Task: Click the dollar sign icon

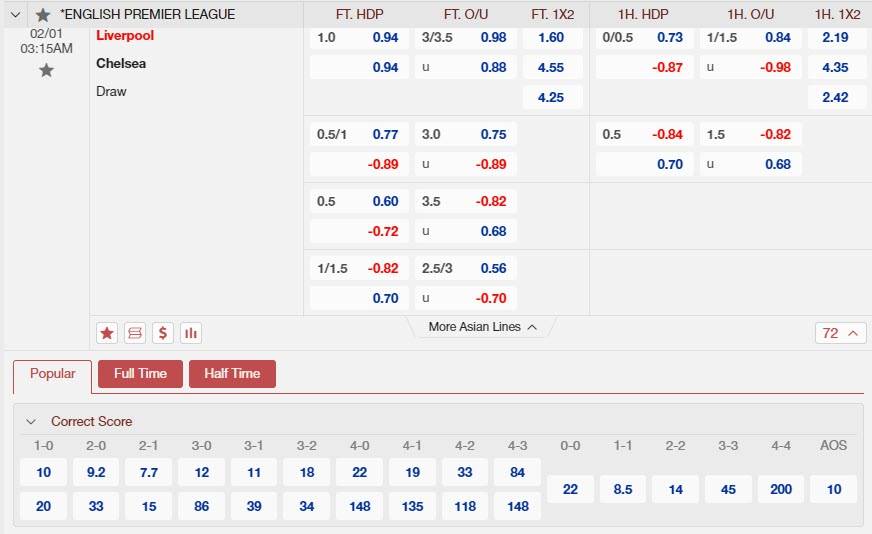Action: tap(163, 333)
